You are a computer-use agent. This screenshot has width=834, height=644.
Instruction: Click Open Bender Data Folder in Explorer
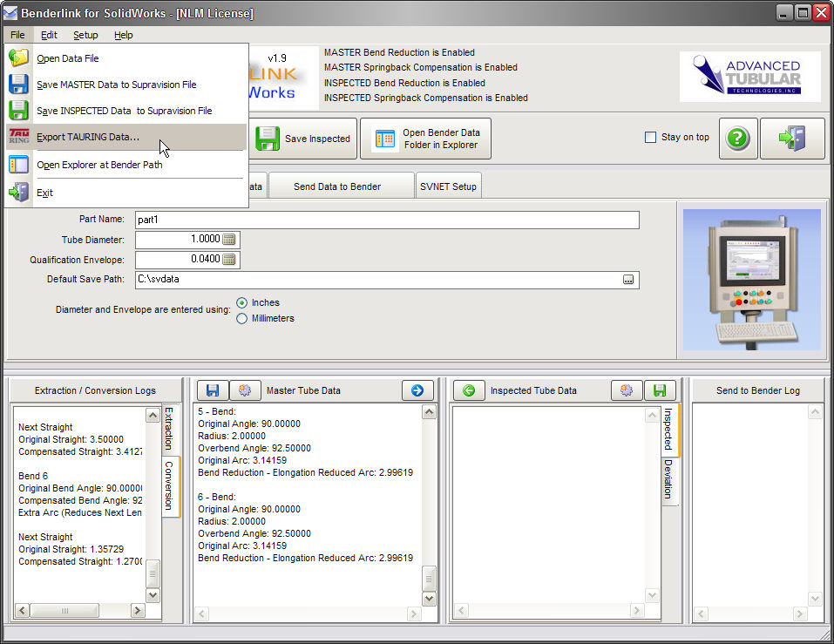[425, 139]
